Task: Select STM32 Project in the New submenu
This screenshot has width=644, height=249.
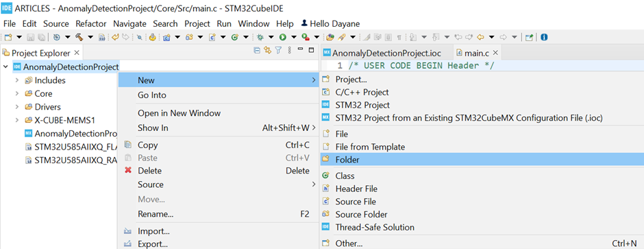Action: (482, 105)
